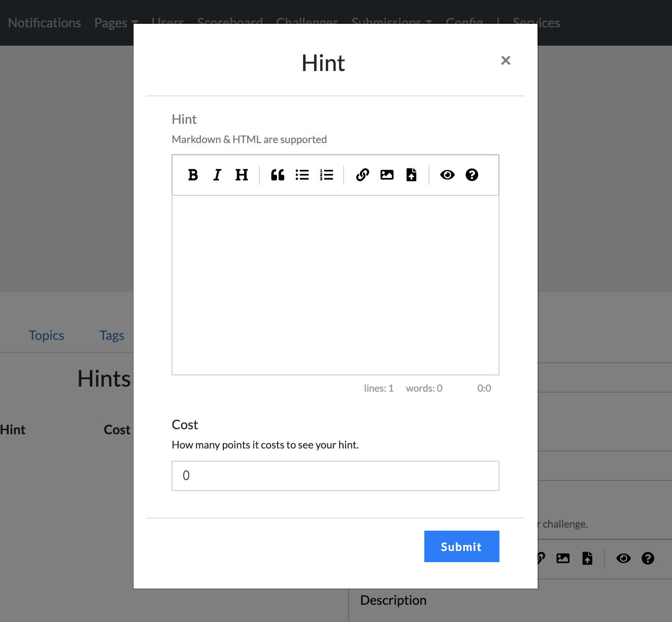Insert a blockquote in hint editor
The image size is (672, 622).
point(278,175)
